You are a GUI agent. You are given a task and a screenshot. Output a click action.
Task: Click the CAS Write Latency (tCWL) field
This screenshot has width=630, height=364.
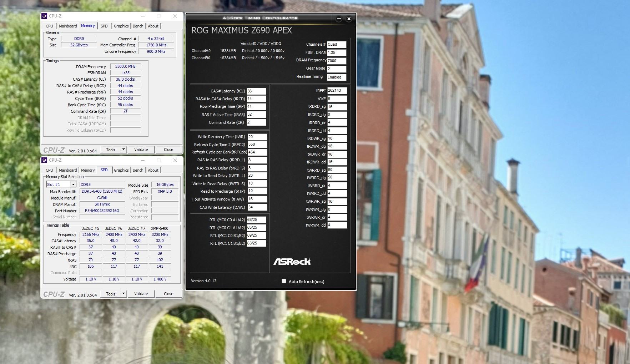[x=257, y=207]
